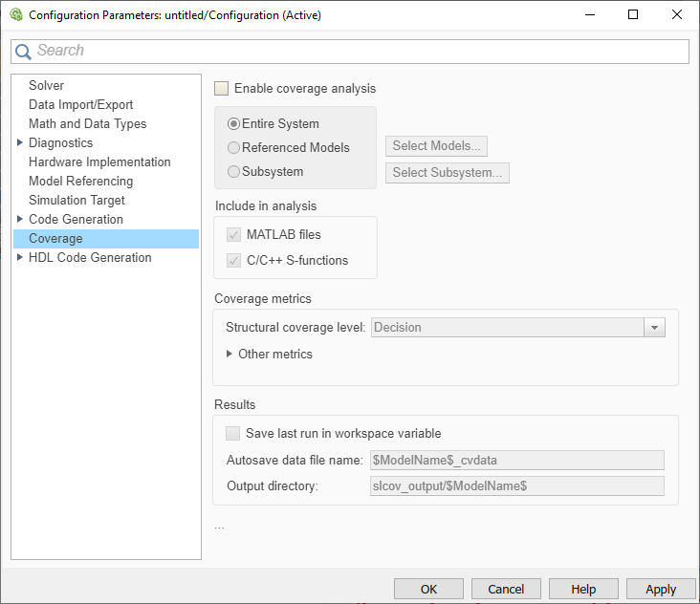Expand the Diagnostics tree node

(20, 143)
